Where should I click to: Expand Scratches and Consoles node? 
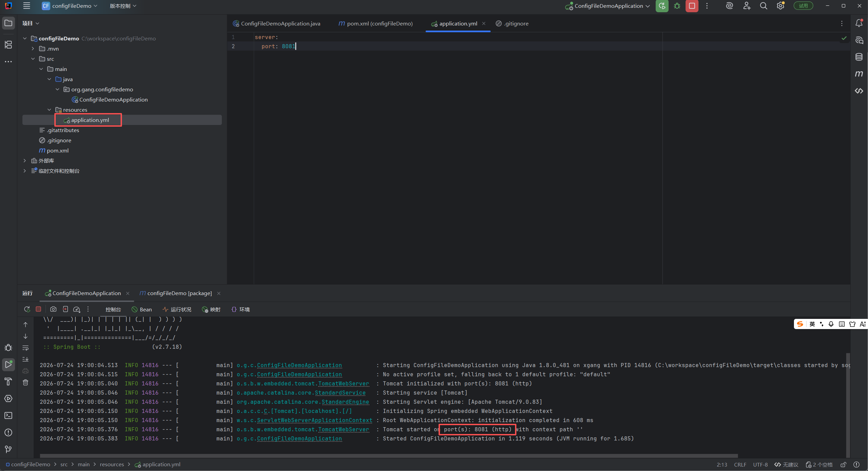(x=25, y=171)
